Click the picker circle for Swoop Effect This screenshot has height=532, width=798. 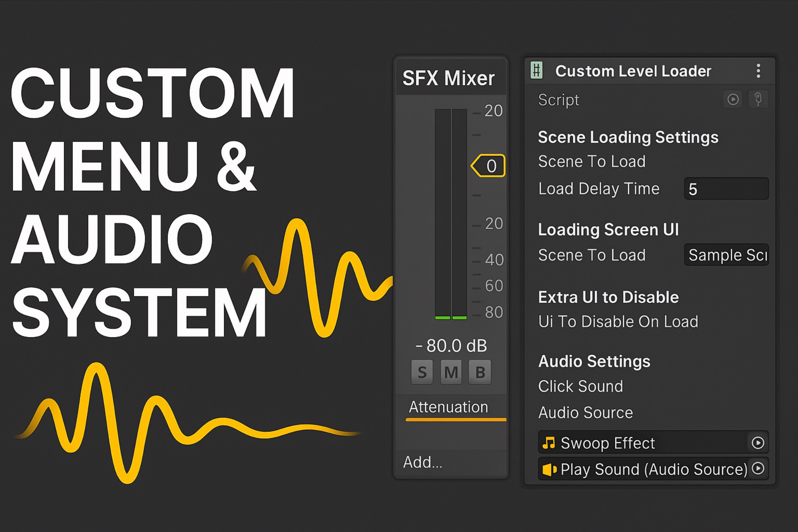point(757,443)
